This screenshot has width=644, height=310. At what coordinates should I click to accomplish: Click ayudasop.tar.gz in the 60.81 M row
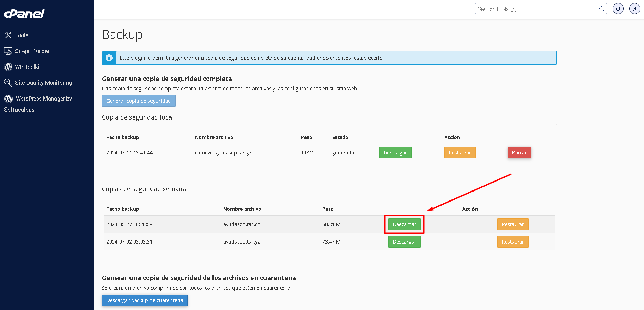pyautogui.click(x=241, y=224)
